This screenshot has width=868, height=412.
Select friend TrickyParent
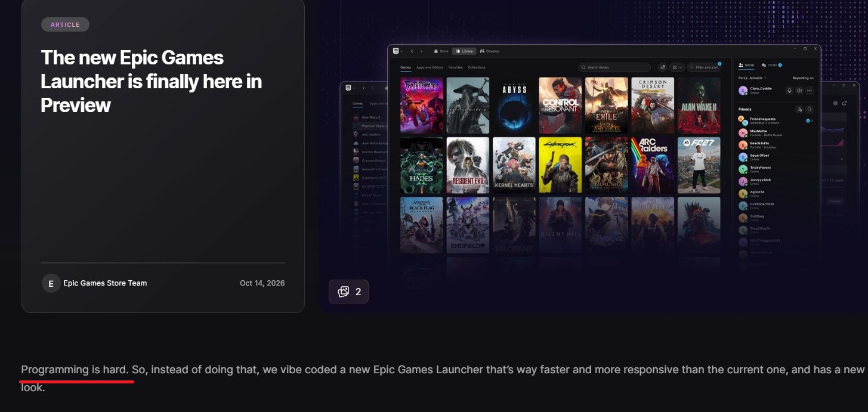point(776,169)
